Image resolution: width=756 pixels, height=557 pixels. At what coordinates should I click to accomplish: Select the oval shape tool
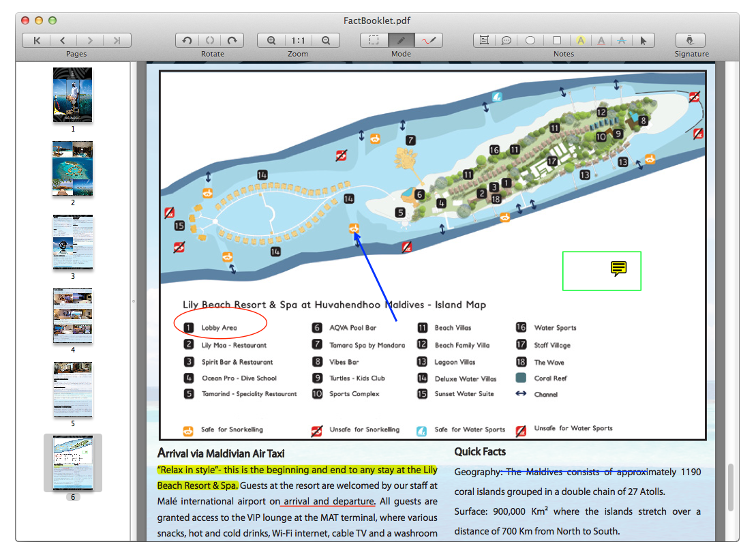530,40
